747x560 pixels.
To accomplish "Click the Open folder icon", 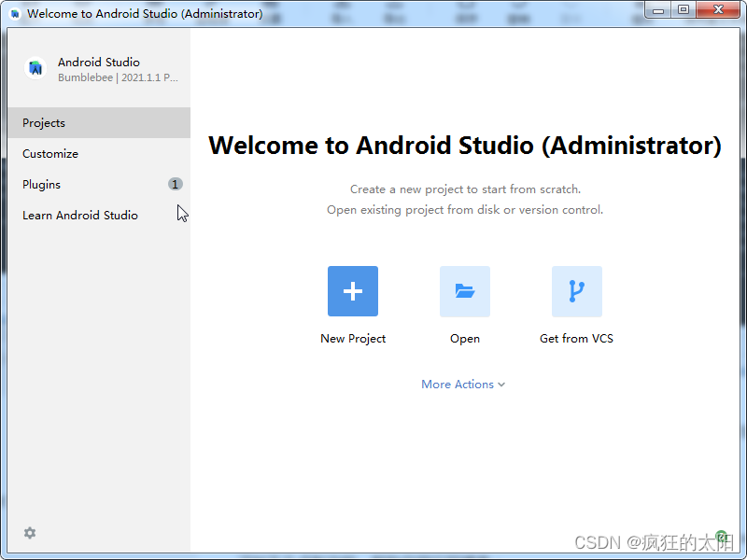I will click(464, 291).
